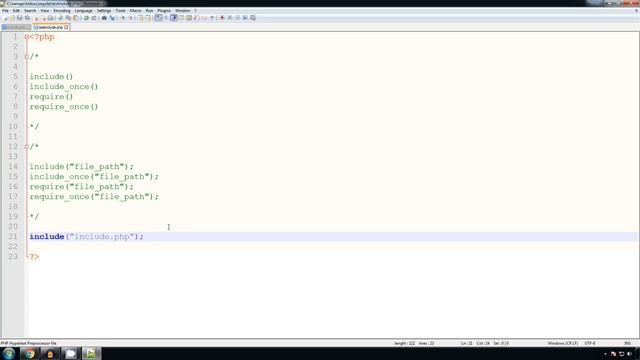Viewport: 640px width, 360px height.
Task: Click 'require_once()' text on line 8
Action: point(64,107)
